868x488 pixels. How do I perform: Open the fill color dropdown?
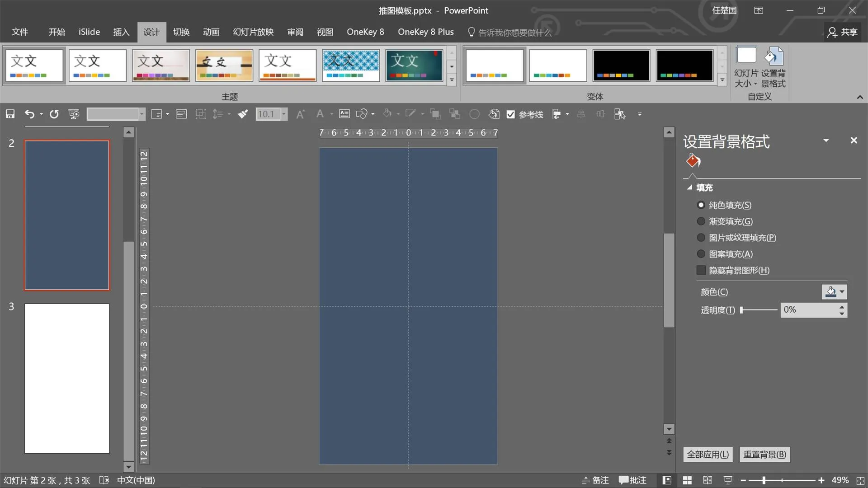pos(842,292)
